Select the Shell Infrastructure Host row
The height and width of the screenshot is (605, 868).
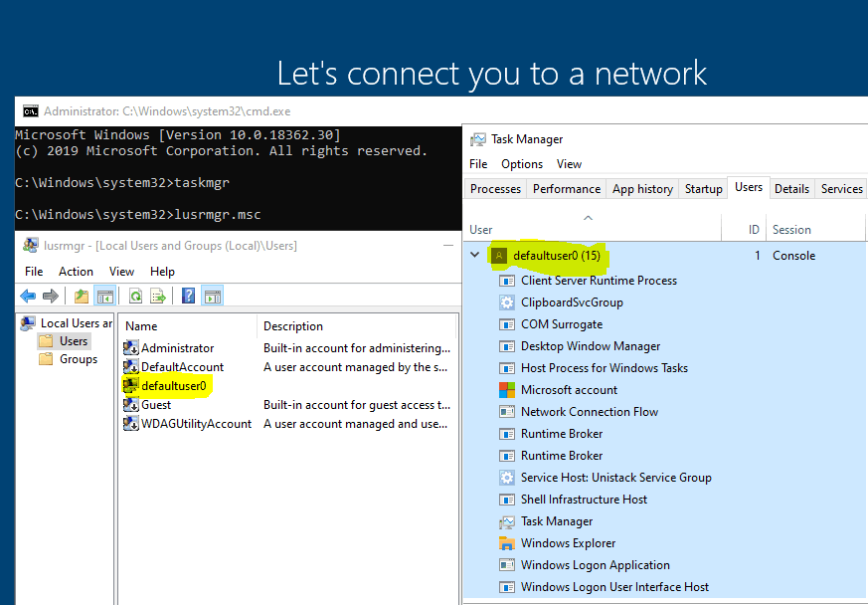[664, 500]
